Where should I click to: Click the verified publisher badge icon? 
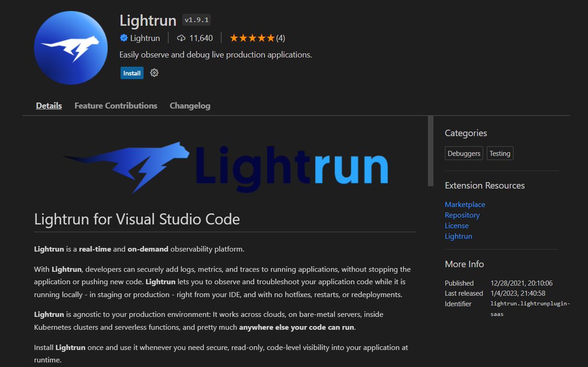click(x=124, y=38)
